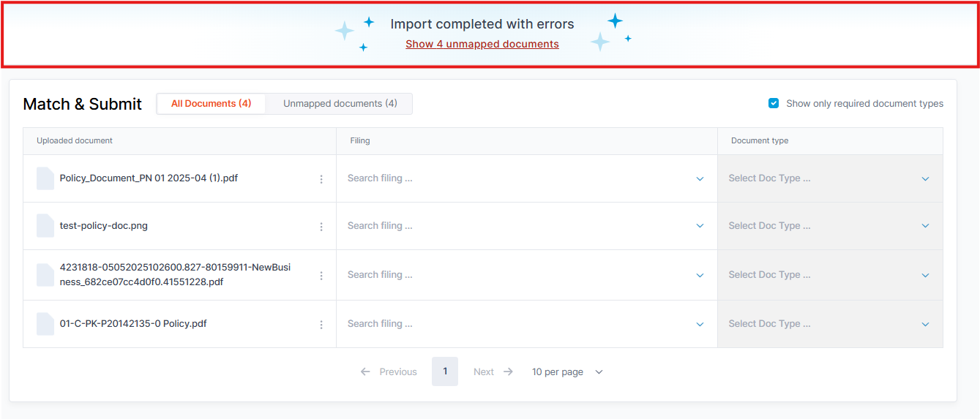Click Show 4 unmapped documents link
Image resolution: width=980 pixels, height=419 pixels.
point(482,44)
